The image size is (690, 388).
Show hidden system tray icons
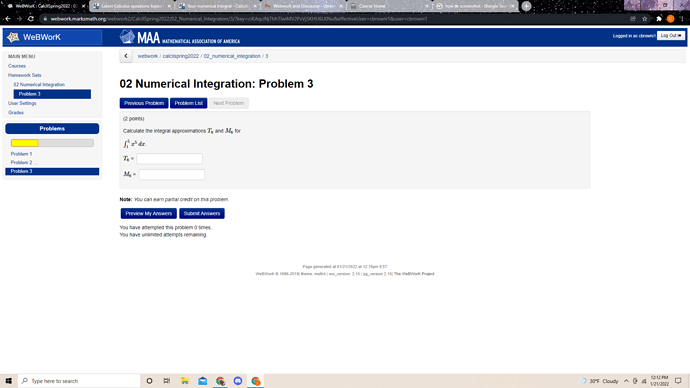[626, 381]
